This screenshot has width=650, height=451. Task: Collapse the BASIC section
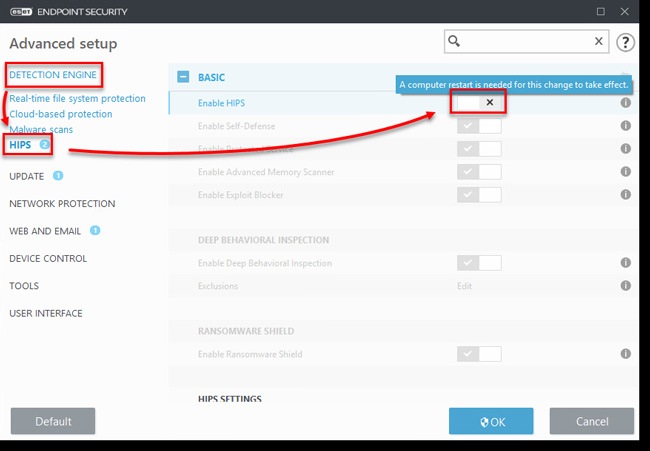point(183,77)
